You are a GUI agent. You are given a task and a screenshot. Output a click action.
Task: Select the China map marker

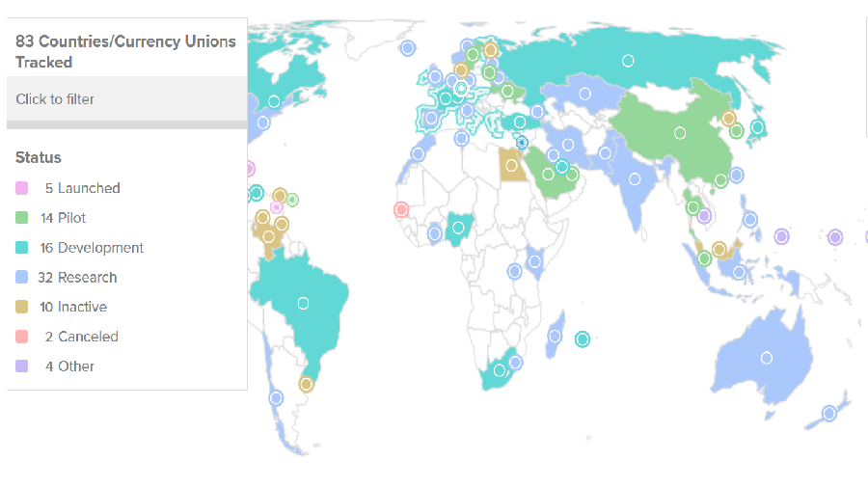[x=680, y=133]
